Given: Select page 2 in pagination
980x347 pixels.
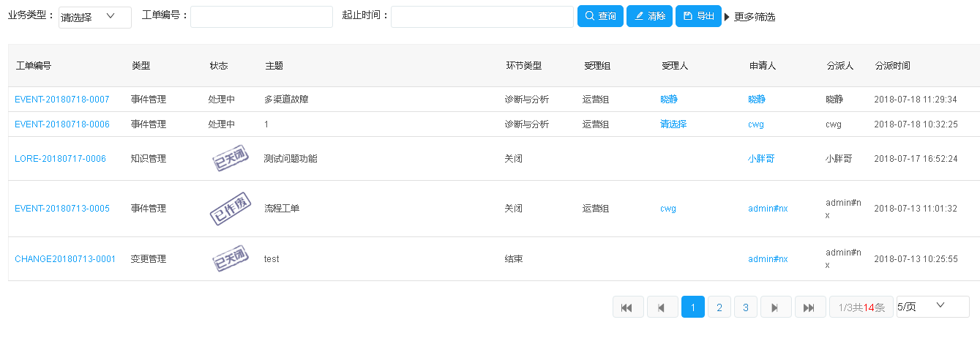Looking at the screenshot, I should coord(719,307).
